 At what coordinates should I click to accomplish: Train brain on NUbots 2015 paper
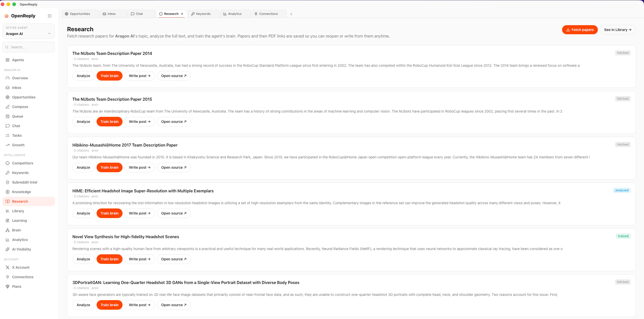click(x=109, y=122)
